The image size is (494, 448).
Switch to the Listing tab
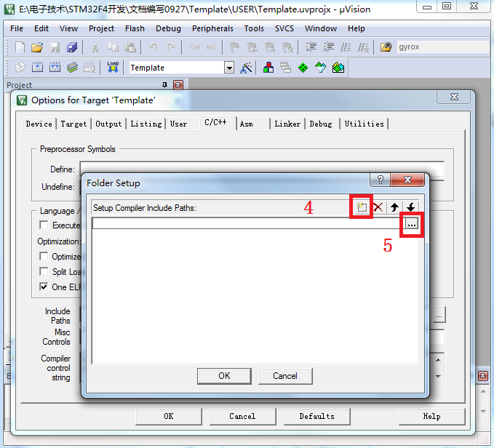point(146,124)
